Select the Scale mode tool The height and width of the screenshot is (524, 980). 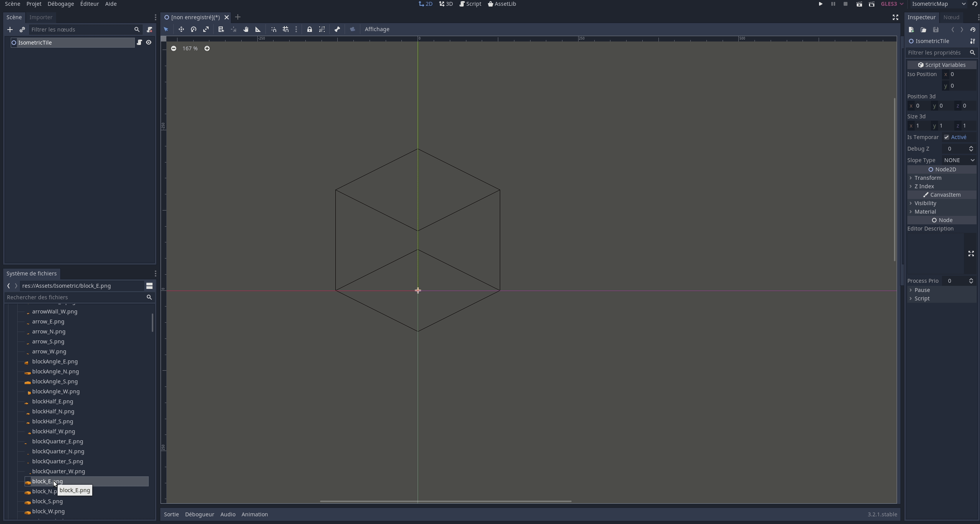pos(206,29)
